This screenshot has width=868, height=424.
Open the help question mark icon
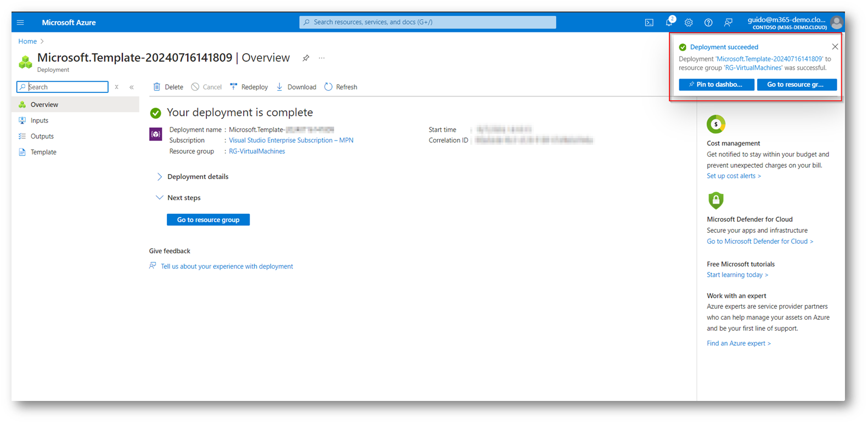point(708,23)
